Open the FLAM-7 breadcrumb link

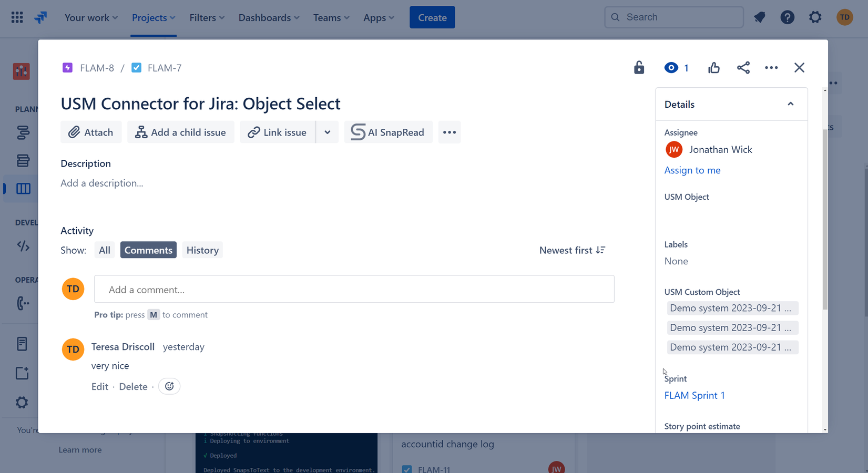165,68
